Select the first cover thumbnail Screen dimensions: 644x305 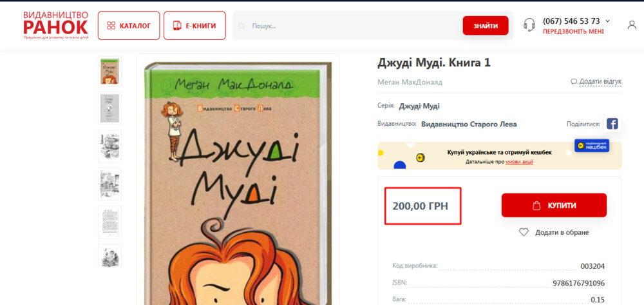[109, 71]
